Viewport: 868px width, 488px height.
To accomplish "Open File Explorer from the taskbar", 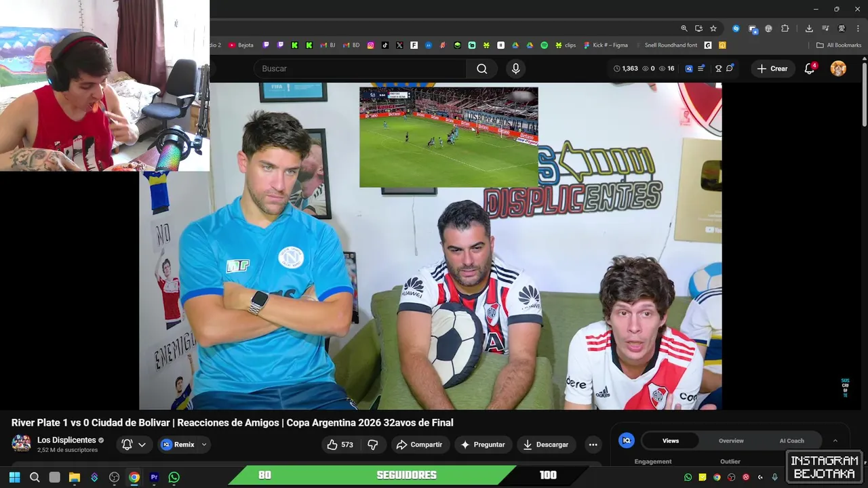I will pos(75,477).
